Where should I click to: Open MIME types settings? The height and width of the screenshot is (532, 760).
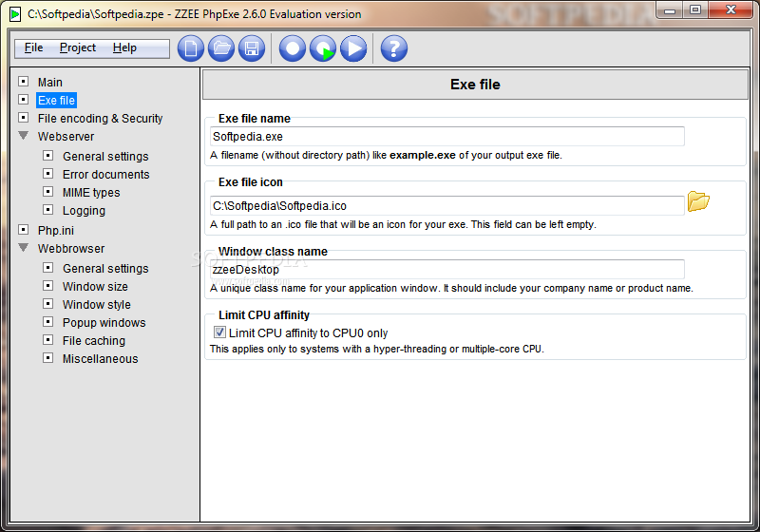point(91,192)
